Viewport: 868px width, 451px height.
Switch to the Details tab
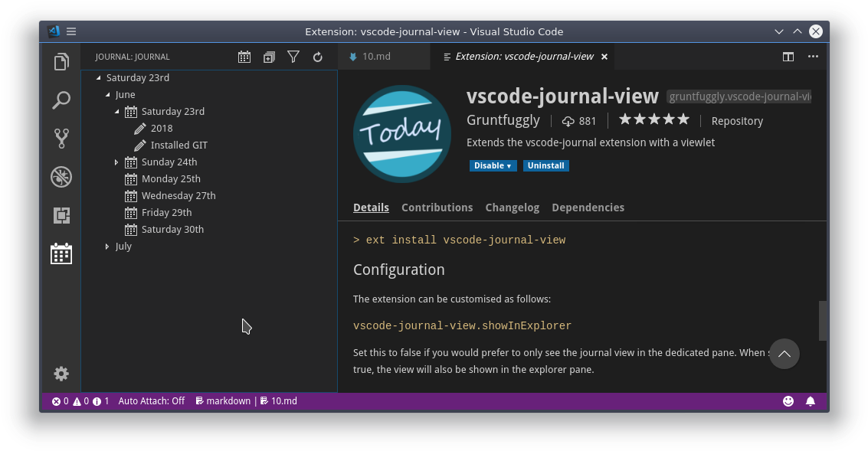(371, 208)
